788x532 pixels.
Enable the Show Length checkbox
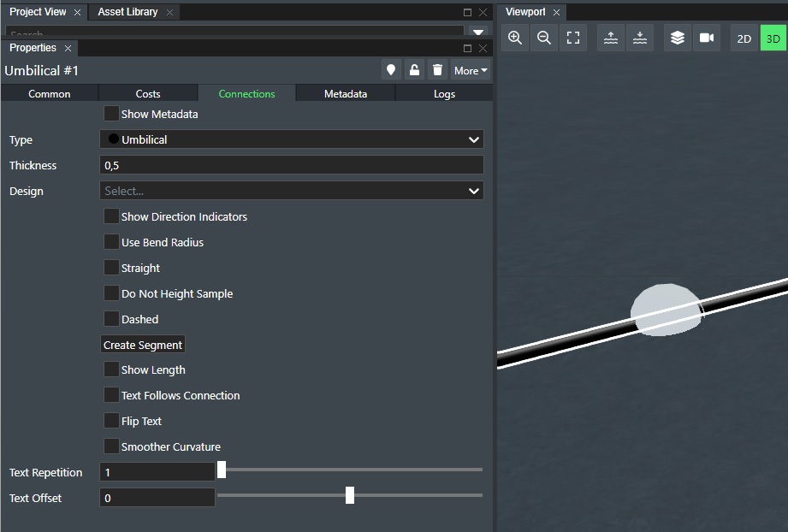111,369
